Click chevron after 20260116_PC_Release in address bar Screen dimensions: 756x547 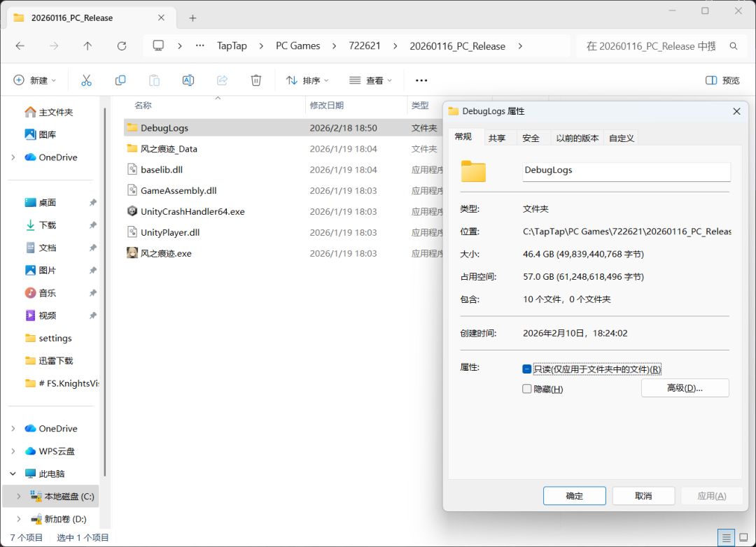pyautogui.click(x=519, y=46)
